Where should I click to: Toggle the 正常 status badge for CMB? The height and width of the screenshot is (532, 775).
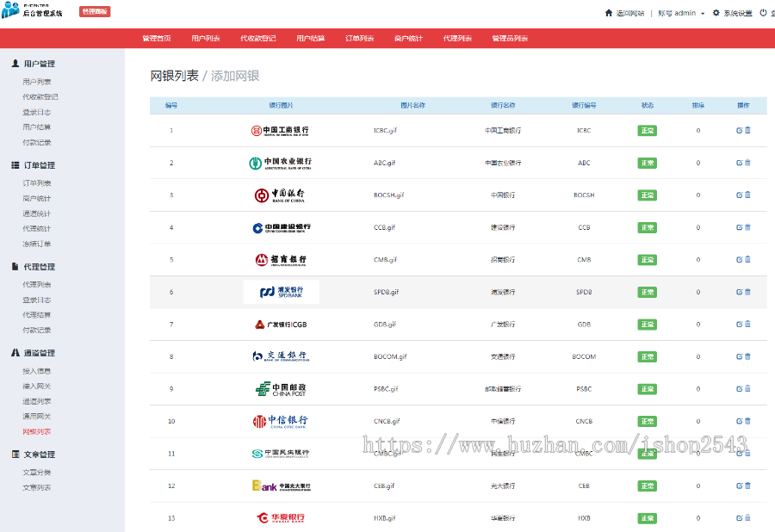tap(647, 260)
